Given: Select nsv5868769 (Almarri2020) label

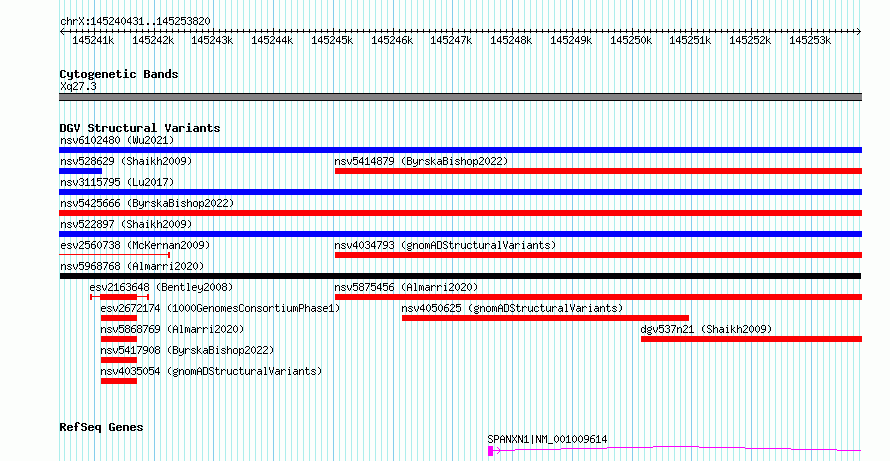Looking at the screenshot, I should coord(173,329).
